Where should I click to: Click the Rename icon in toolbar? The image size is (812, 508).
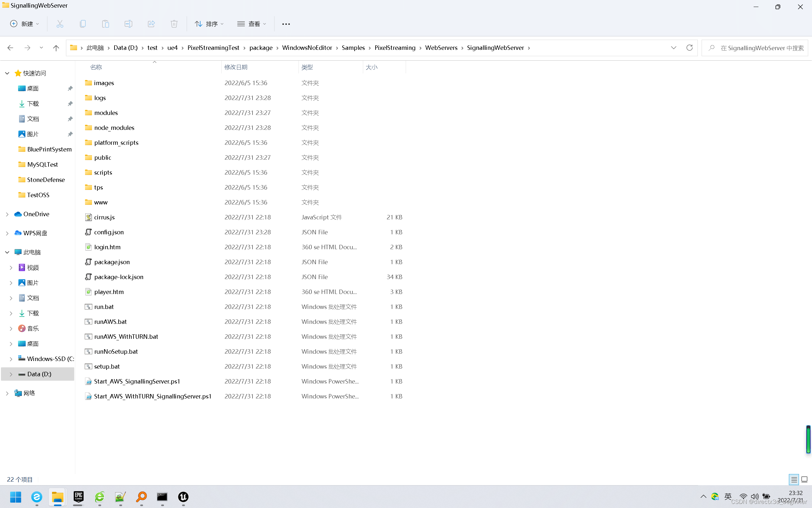coord(128,24)
